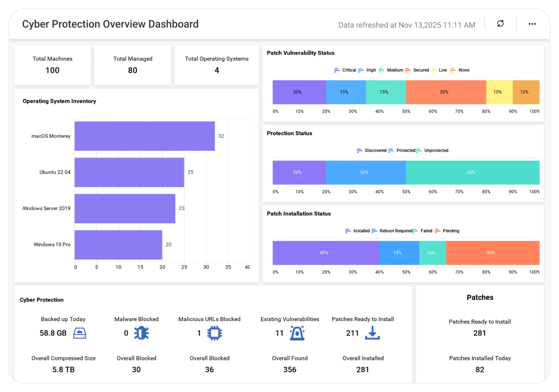559x392 pixels.
Task: Click the 5.8 TB compressed size value
Action: tap(63, 369)
